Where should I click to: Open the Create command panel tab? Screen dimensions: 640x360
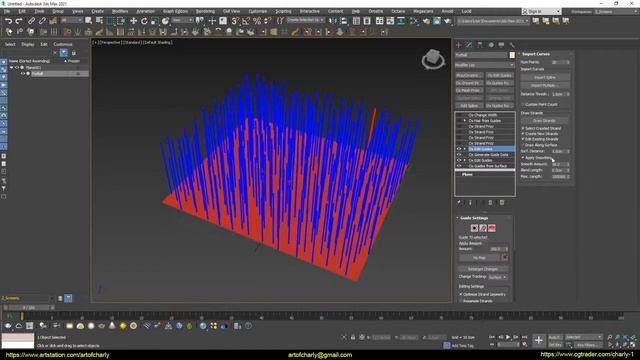point(459,45)
